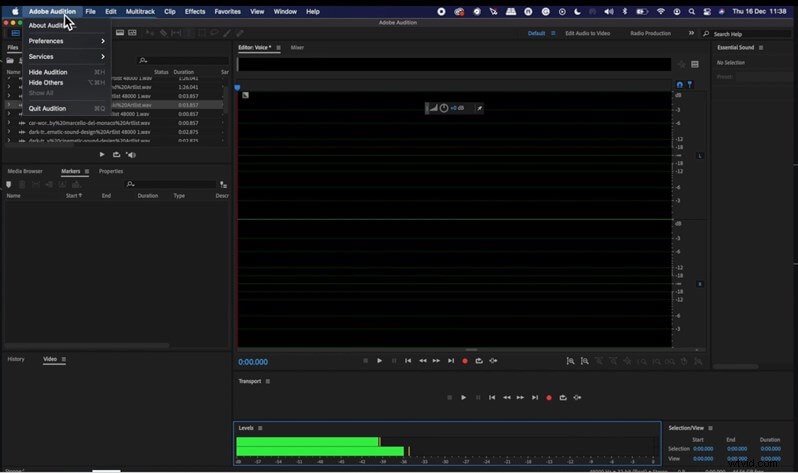Switch to the History tab

click(x=16, y=359)
